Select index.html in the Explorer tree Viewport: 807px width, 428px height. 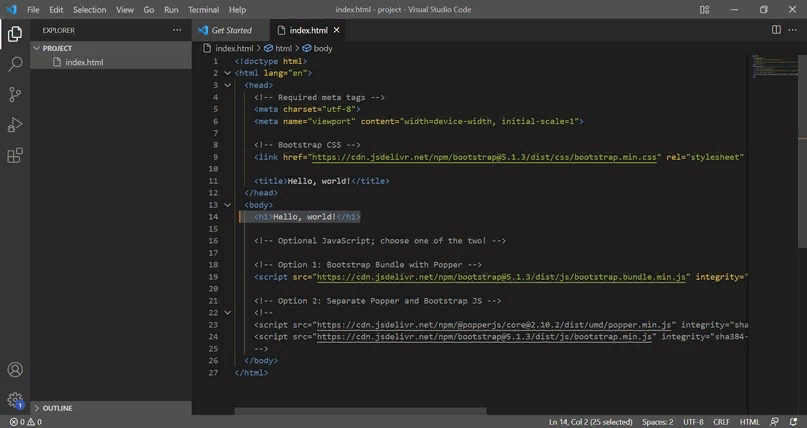coord(111,62)
